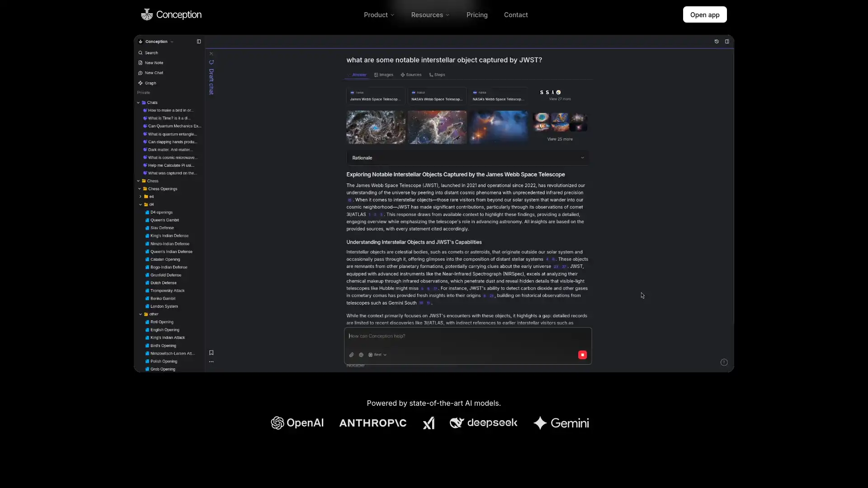
Task: Click 'View 25 more' images
Action: coord(560,139)
